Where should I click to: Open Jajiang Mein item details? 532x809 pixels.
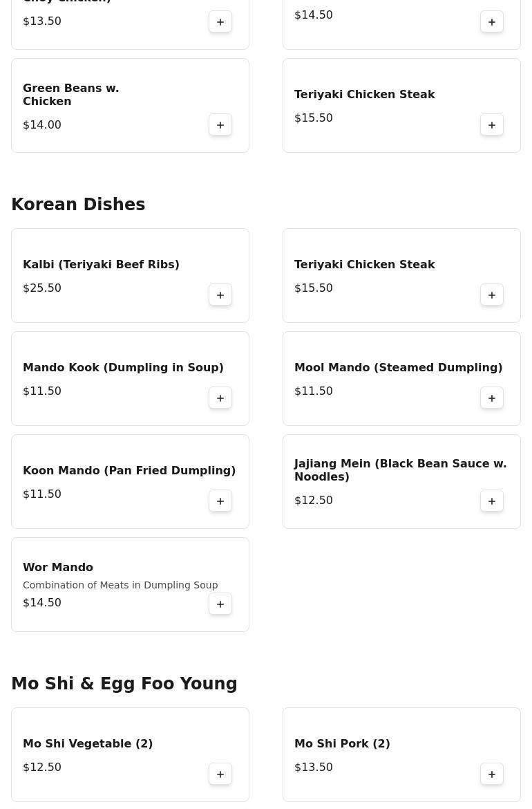click(400, 470)
